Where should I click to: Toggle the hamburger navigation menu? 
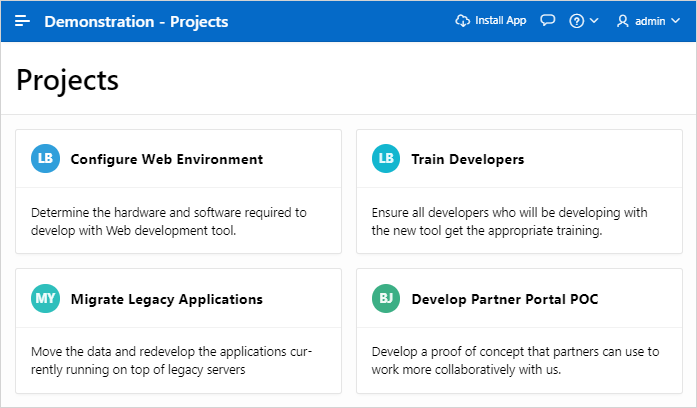22,21
